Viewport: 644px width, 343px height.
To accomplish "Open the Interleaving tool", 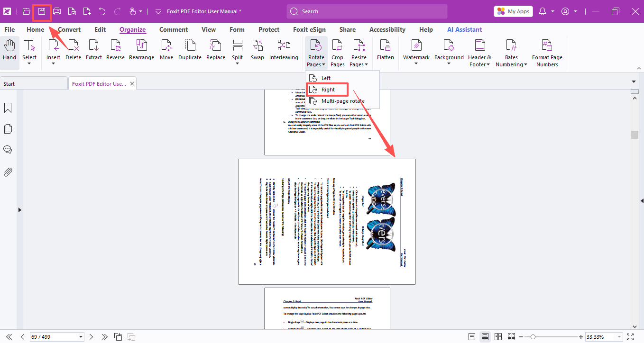I will click(x=284, y=51).
